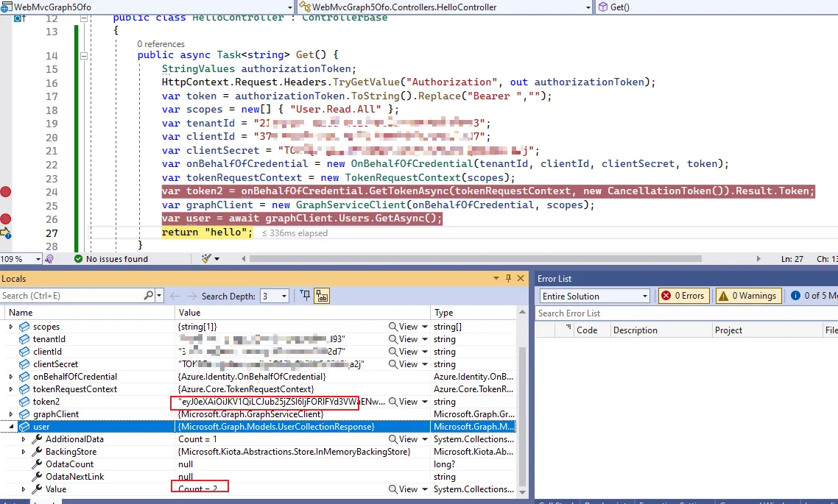This screenshot has width=838, height=504.
Task: Sort Error List by Description column
Action: point(661,330)
